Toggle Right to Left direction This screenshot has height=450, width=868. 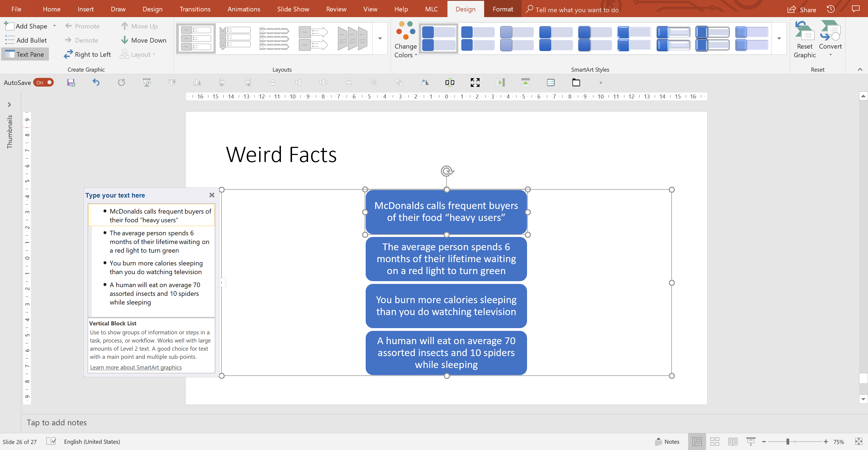coord(87,55)
